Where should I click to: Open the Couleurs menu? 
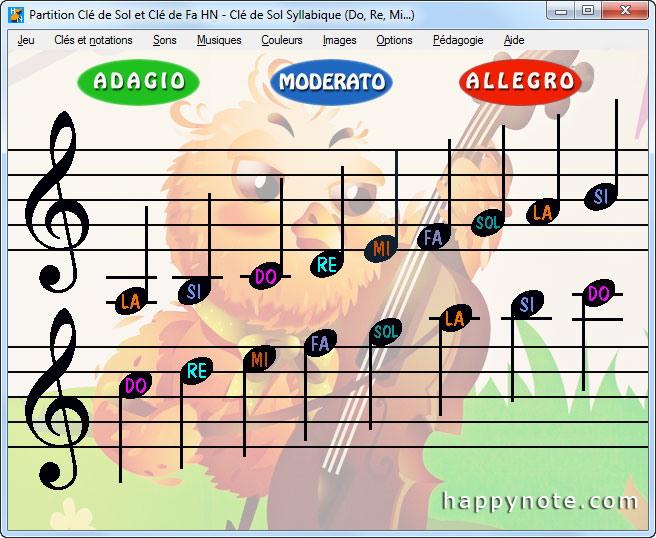(282, 40)
